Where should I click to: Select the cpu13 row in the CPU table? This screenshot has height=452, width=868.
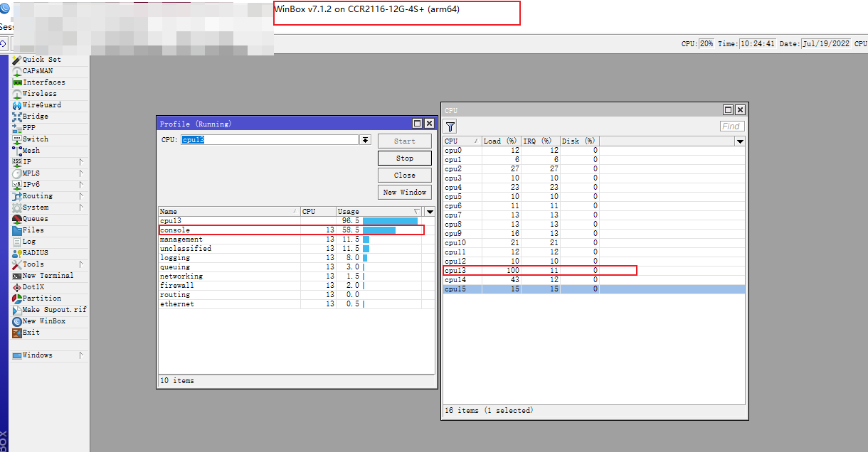tap(594, 271)
